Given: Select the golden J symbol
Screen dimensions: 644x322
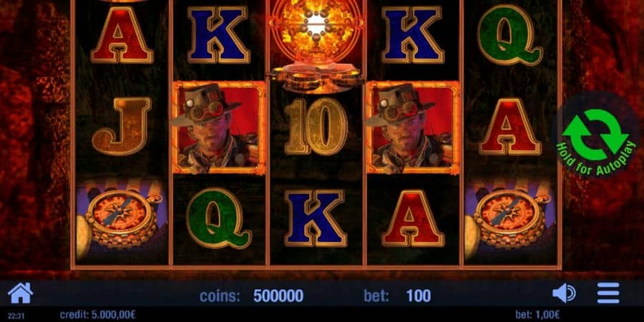Looking at the screenshot, I should click(x=122, y=126).
